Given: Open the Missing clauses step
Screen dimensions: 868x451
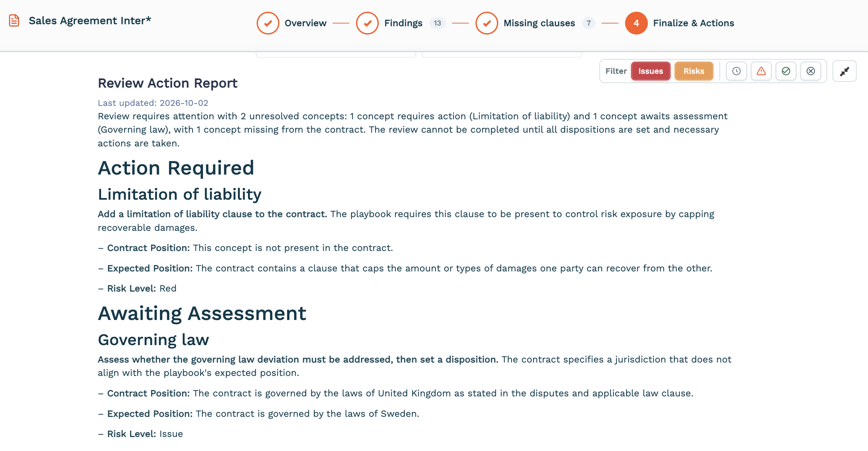Looking at the screenshot, I should (x=539, y=23).
